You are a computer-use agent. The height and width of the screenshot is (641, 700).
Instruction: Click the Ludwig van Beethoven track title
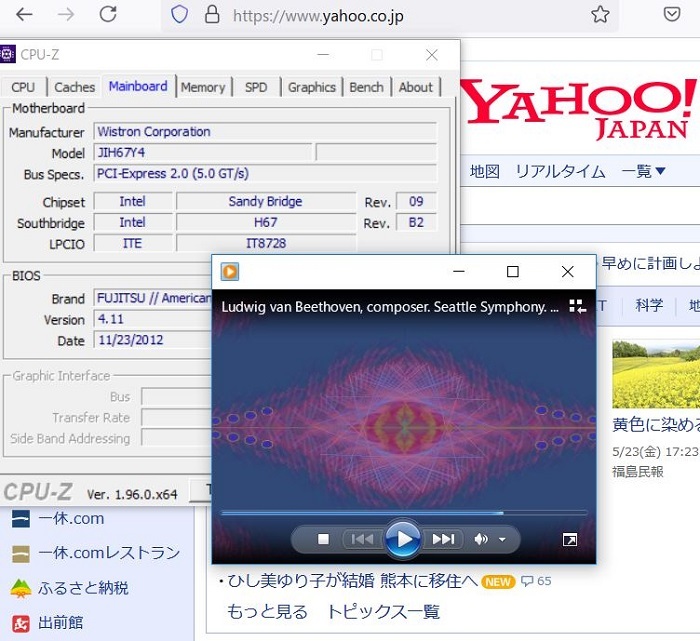pyautogui.click(x=390, y=307)
